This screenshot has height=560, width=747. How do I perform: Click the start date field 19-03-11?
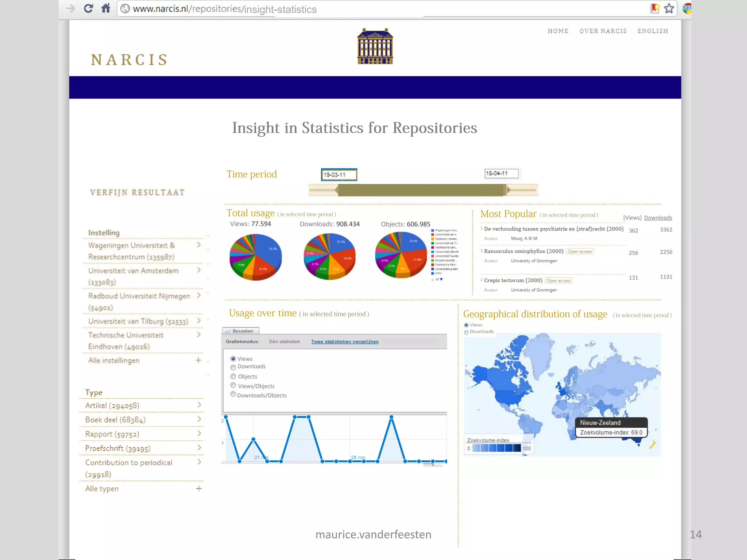(x=339, y=175)
